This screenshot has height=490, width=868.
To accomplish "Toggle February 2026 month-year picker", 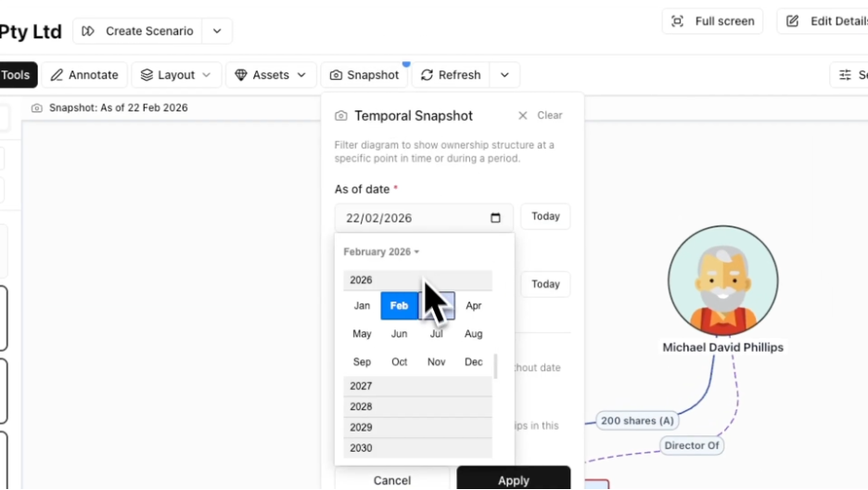I will (x=381, y=251).
